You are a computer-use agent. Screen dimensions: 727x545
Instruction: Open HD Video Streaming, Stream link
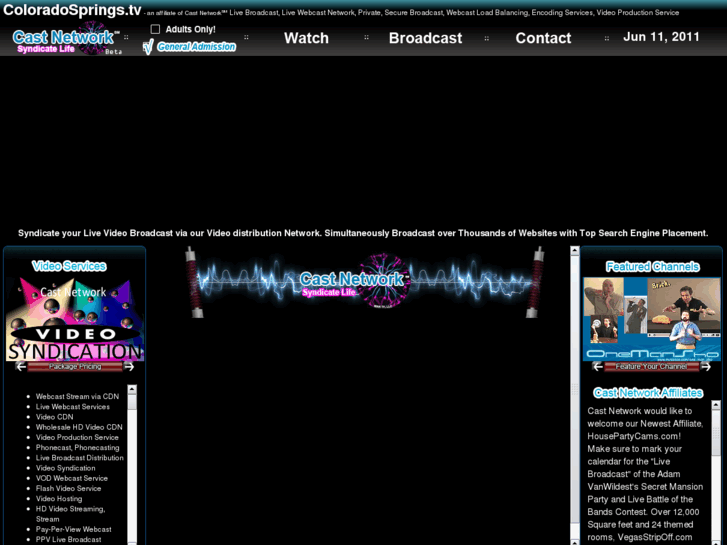tap(70, 514)
